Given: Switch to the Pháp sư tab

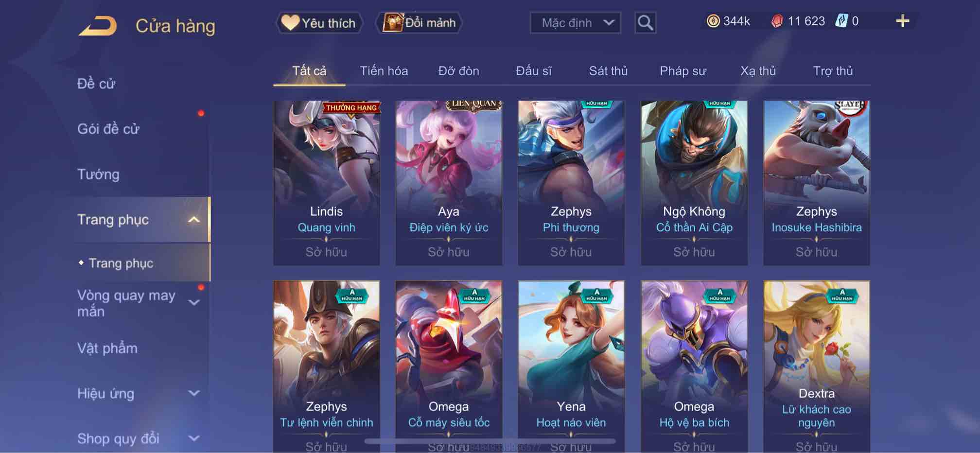Looking at the screenshot, I should (683, 71).
